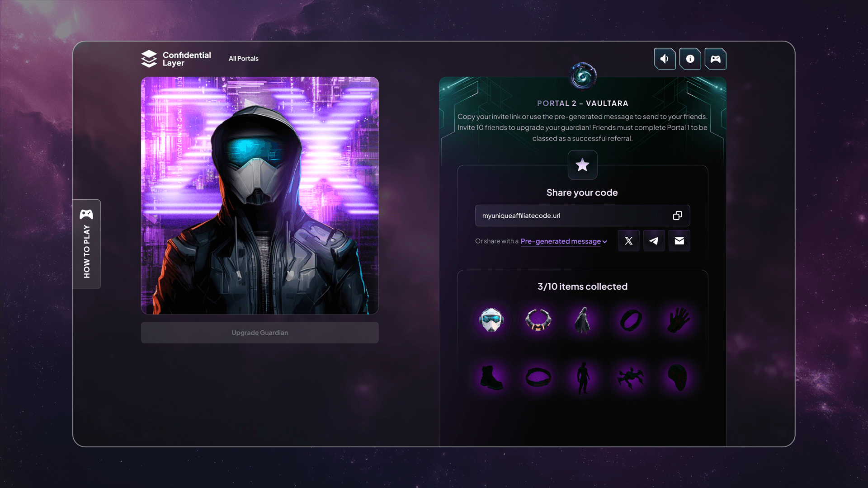This screenshot has height=488, width=868.
Task: Open the info icon button
Action: click(690, 59)
